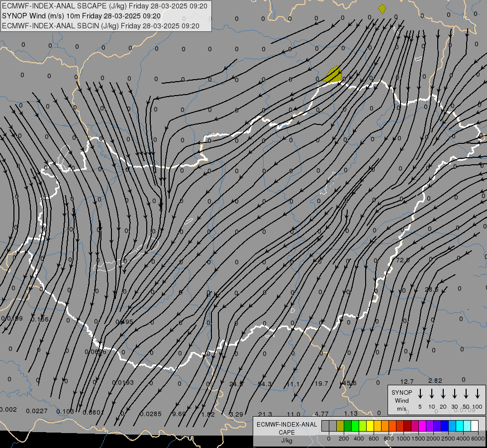Screen dimensions: 487x448
Task: Click the wind arrow above the 10 label
Action: (432, 394)
